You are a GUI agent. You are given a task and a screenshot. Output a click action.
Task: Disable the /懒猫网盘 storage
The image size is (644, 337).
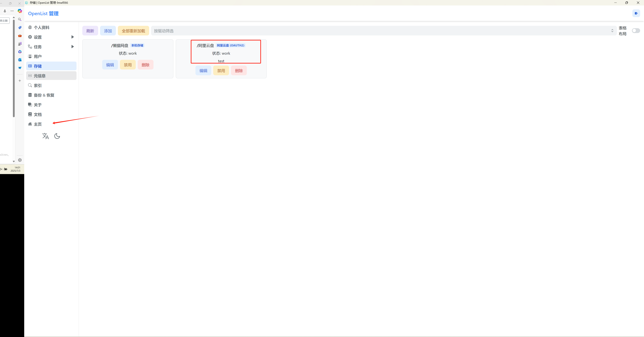(128, 65)
